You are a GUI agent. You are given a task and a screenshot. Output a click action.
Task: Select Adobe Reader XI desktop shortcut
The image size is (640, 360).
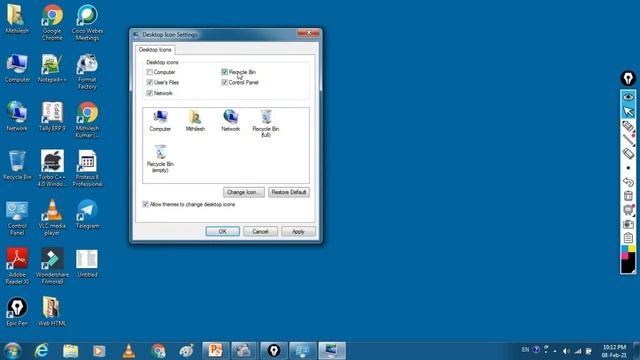pyautogui.click(x=17, y=266)
